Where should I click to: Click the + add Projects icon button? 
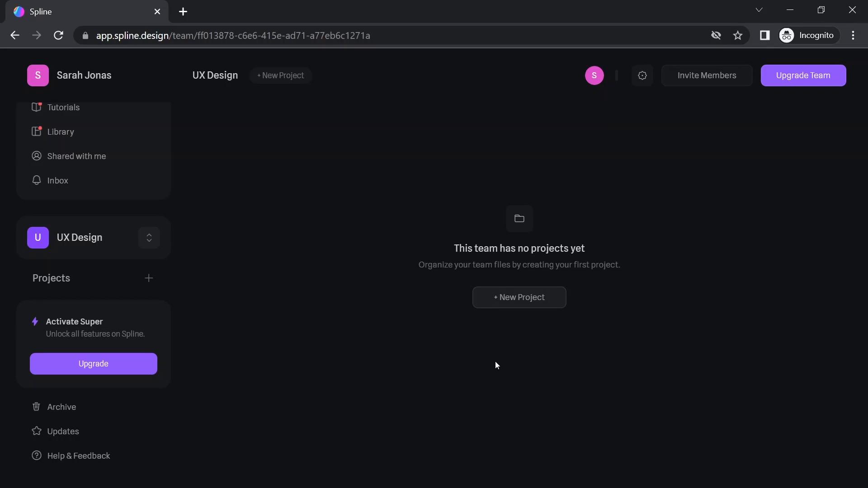pyautogui.click(x=149, y=278)
